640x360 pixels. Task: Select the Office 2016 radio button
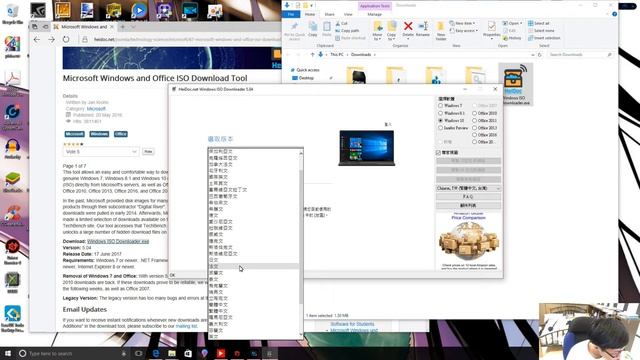pyautogui.click(x=474, y=135)
